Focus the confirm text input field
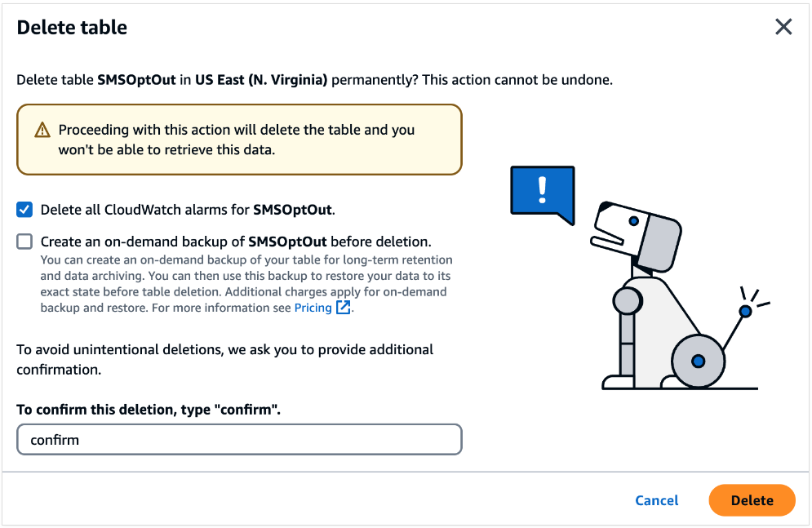The image size is (812, 528). (x=239, y=439)
